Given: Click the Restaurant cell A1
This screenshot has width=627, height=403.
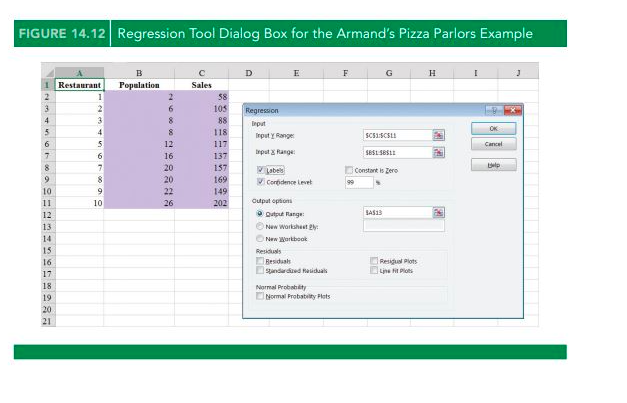Looking at the screenshot, I should click(79, 85).
